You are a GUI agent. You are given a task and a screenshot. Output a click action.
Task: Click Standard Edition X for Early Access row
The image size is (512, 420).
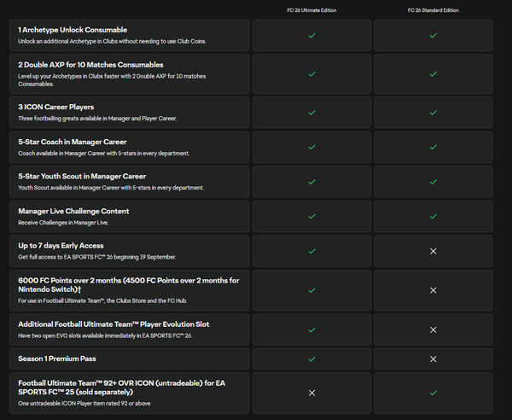coord(433,251)
